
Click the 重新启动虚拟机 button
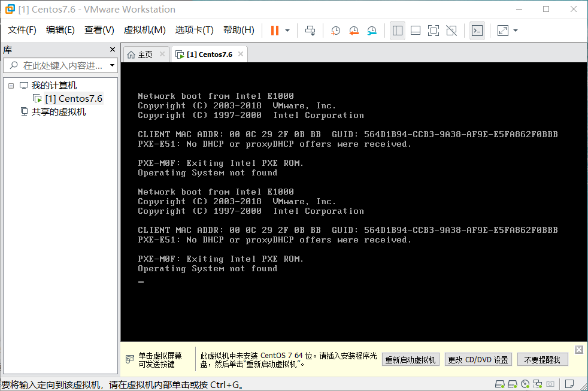[411, 360]
